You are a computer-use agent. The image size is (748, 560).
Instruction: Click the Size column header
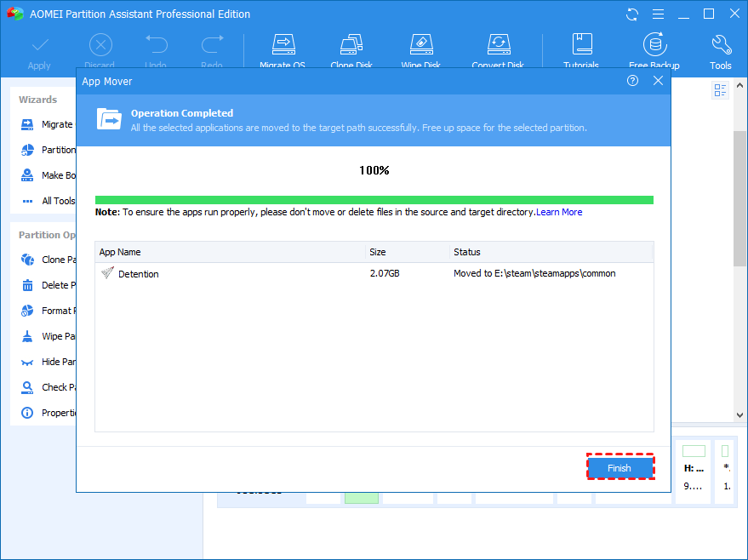(408, 252)
